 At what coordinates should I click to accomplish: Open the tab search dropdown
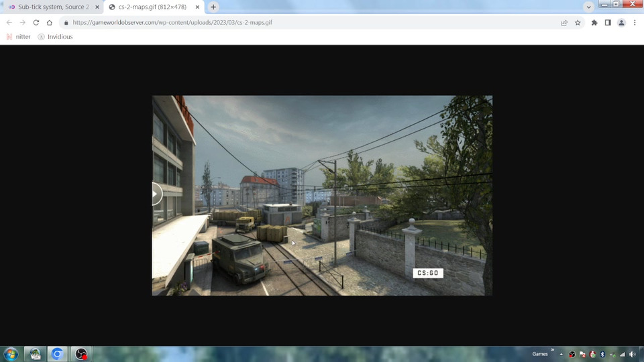point(588,7)
